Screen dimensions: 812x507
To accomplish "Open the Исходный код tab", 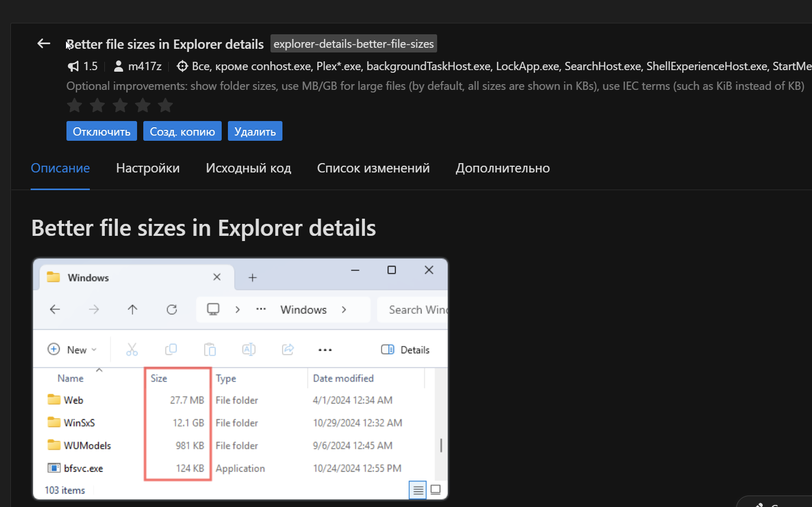I will 248,168.
